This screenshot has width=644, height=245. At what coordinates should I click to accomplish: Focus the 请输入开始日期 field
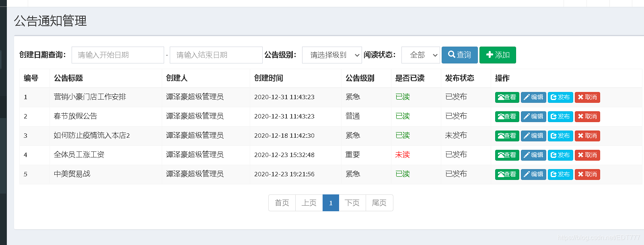click(x=117, y=55)
